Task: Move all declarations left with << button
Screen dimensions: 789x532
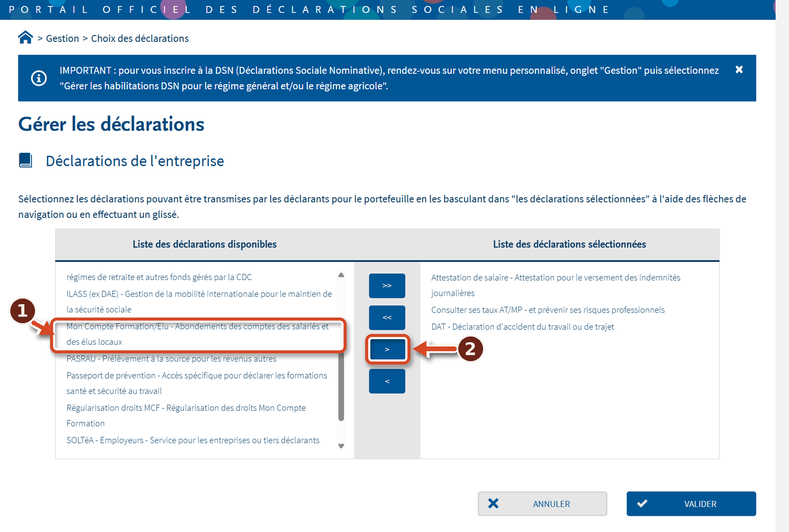Action: (x=387, y=318)
